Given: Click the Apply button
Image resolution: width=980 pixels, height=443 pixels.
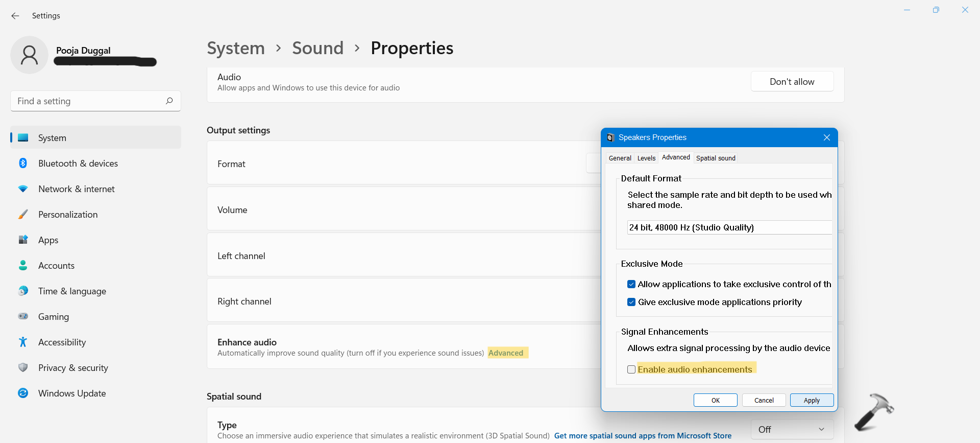Looking at the screenshot, I should point(812,400).
